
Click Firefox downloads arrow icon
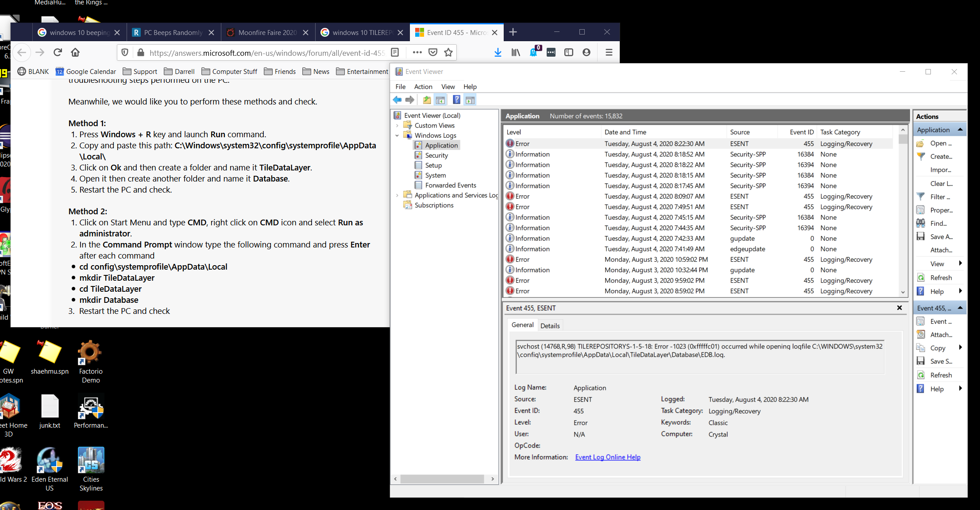click(498, 53)
